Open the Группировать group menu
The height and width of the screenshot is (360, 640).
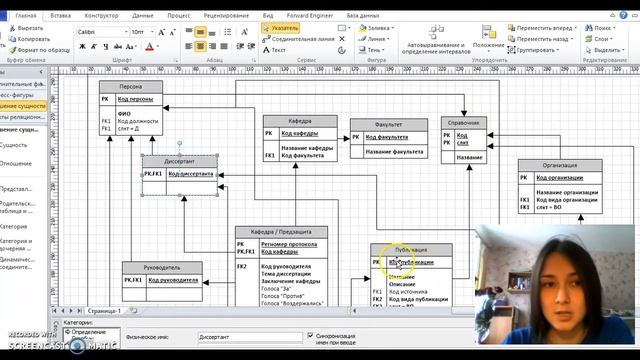[x=533, y=50]
